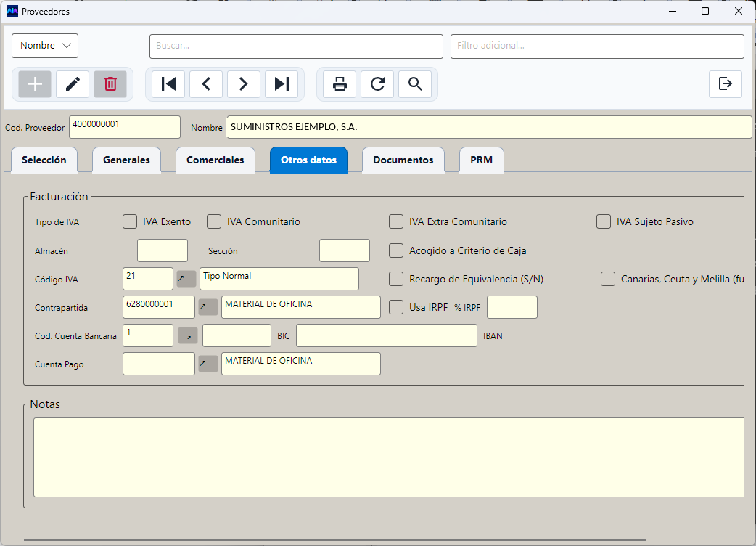Open lookup arrow next to Código IVA
This screenshot has width=756, height=546.
[186, 279]
